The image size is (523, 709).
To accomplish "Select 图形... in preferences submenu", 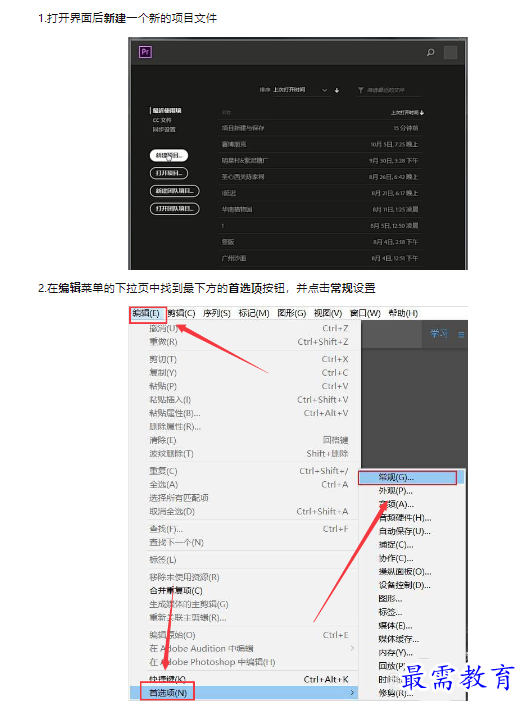I will tap(411, 599).
